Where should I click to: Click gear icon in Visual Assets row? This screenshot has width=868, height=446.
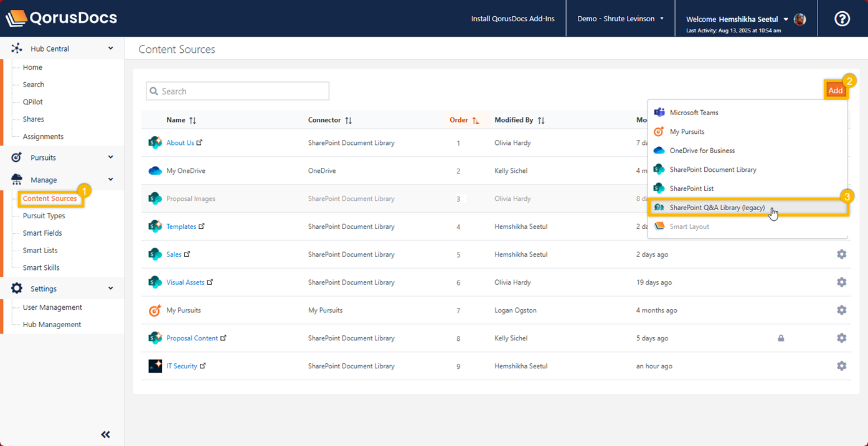841,282
